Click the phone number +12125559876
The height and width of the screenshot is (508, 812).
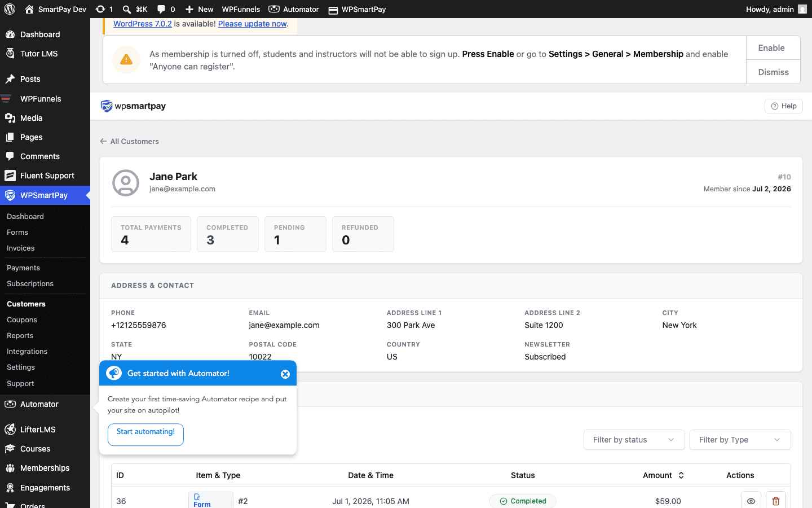(x=139, y=325)
